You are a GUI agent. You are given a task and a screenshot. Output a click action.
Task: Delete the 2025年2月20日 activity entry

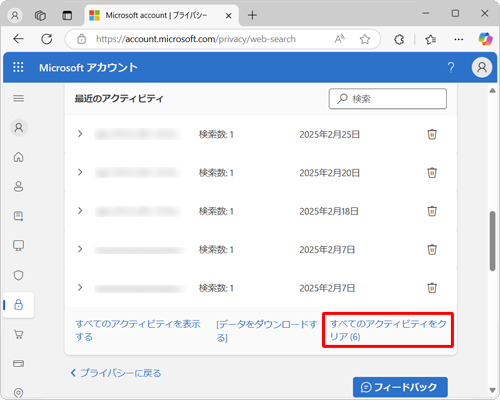coord(432,173)
